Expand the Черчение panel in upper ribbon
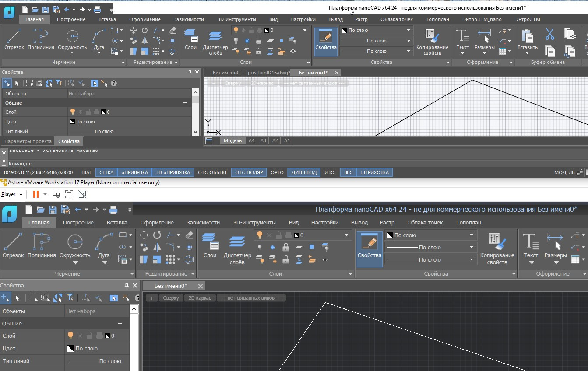 pos(123,63)
